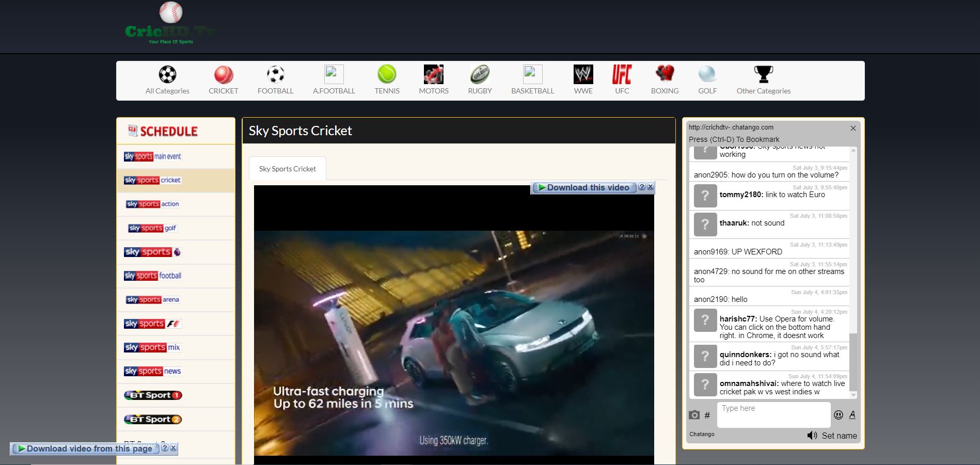Click the UFC logo category

pos(622,75)
